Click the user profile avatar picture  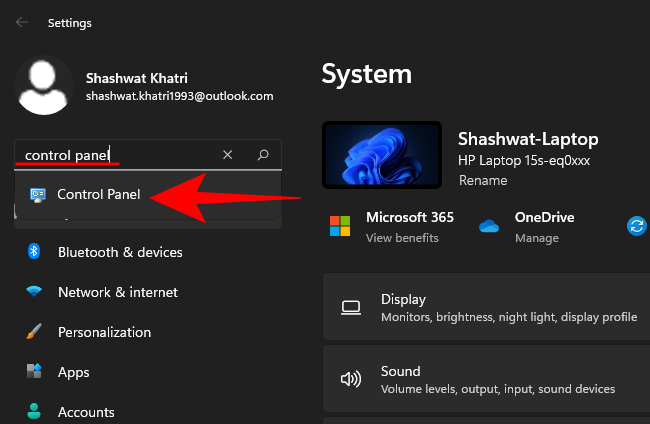pyautogui.click(x=44, y=86)
